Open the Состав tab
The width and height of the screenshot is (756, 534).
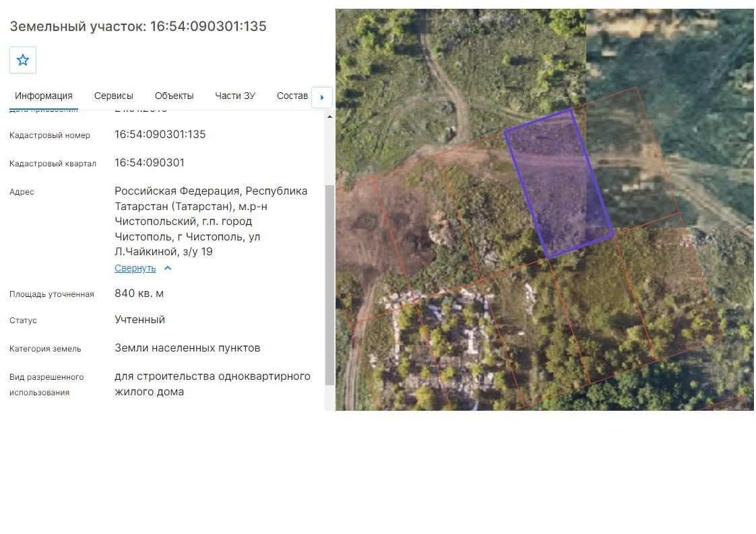pos(292,96)
